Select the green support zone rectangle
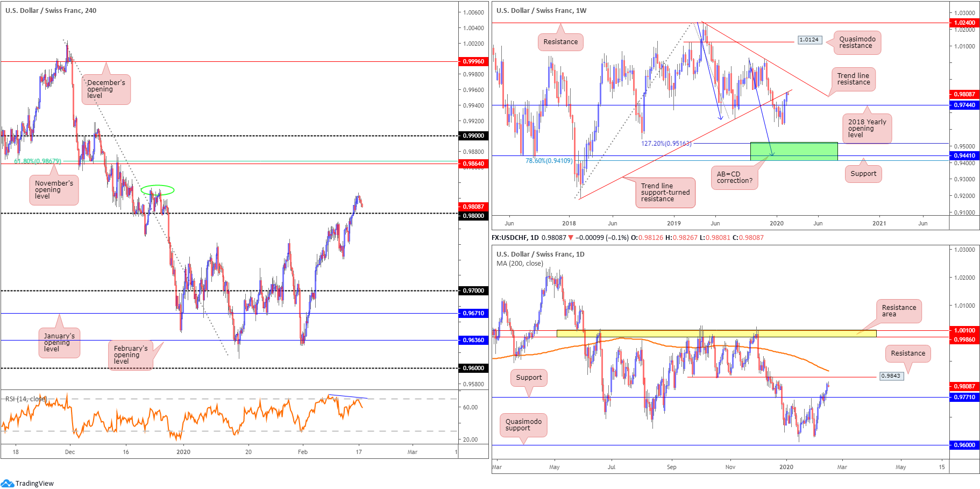 tap(794, 151)
